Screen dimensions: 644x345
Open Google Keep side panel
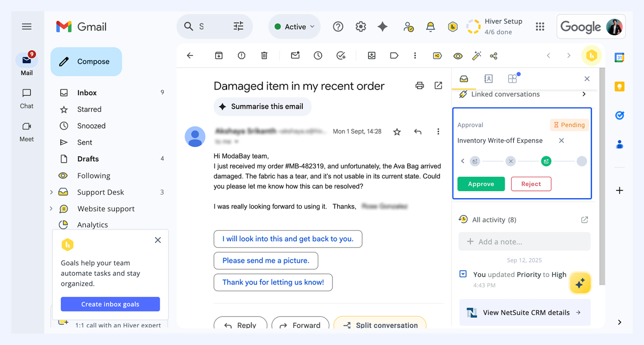(619, 86)
